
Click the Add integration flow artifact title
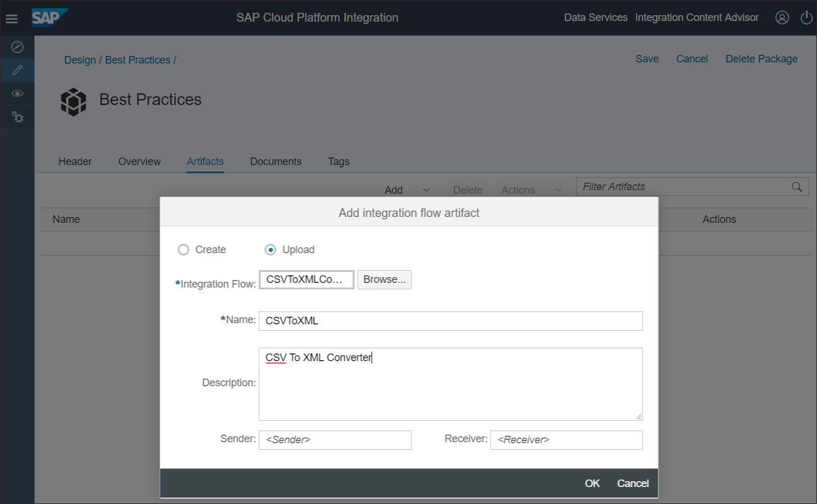click(x=409, y=213)
